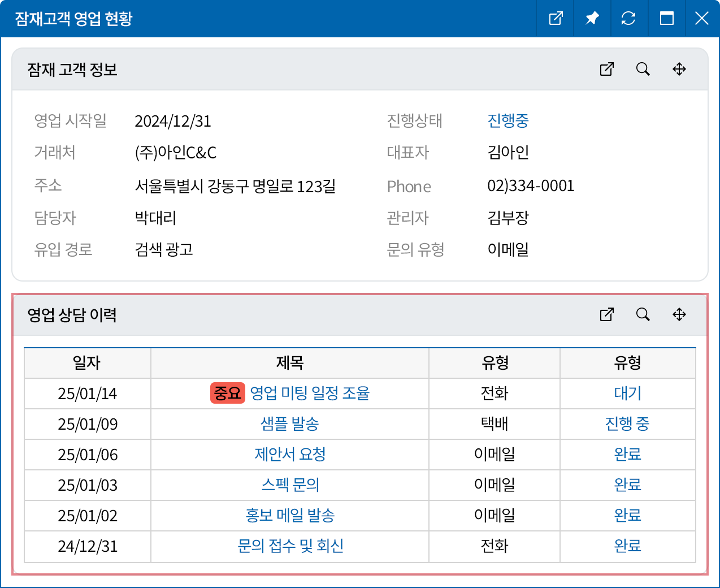Click the 대기 status link
Screen dimensions: 720x588
pyautogui.click(x=627, y=393)
